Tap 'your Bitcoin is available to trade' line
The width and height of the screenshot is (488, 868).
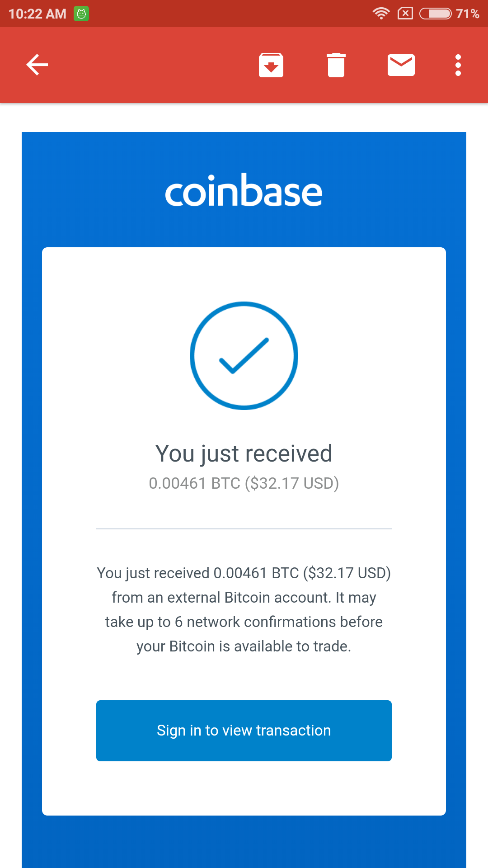coord(244,646)
